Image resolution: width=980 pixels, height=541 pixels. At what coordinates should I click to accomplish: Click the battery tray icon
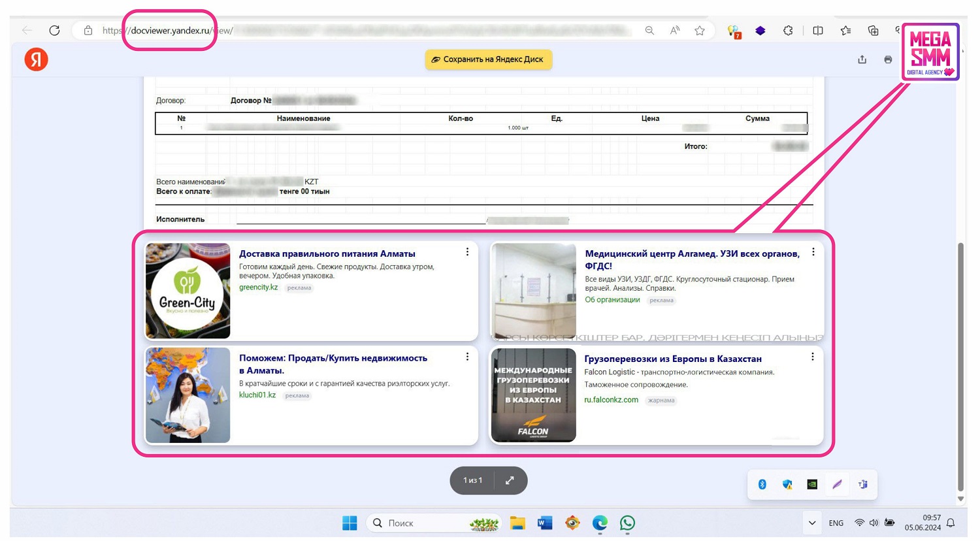click(889, 523)
